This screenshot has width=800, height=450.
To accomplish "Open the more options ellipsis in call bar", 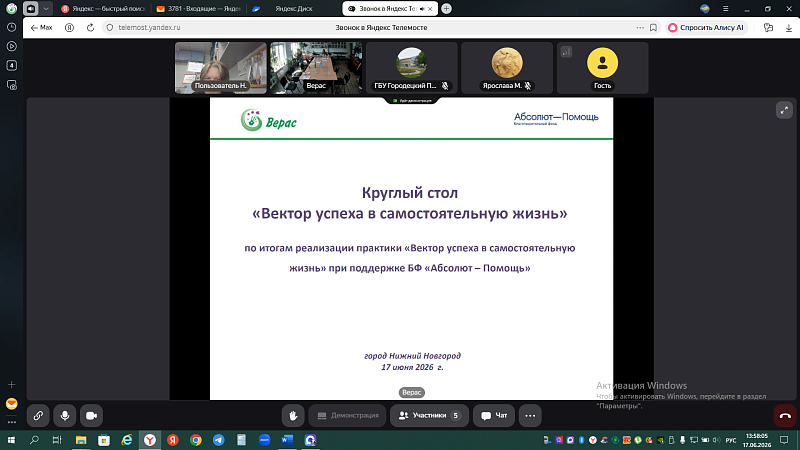I will [530, 416].
